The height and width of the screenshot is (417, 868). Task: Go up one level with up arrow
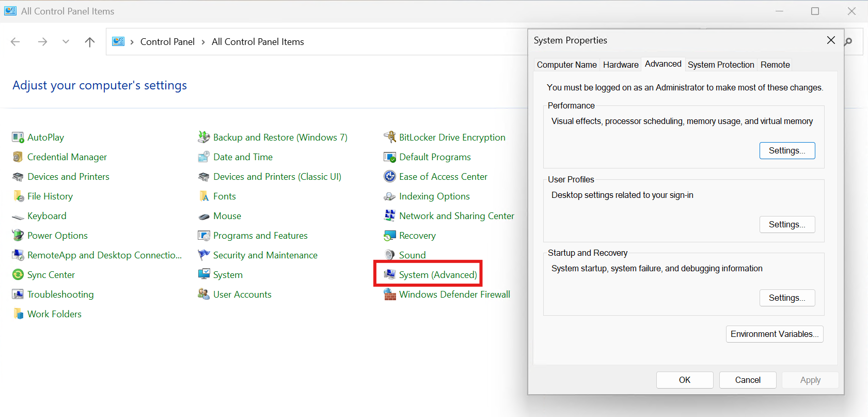(90, 42)
